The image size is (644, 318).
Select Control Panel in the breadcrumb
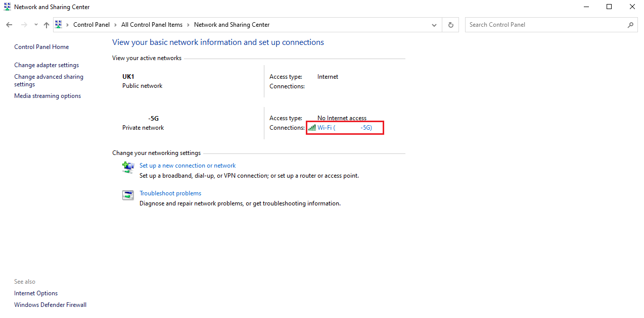pyautogui.click(x=91, y=25)
